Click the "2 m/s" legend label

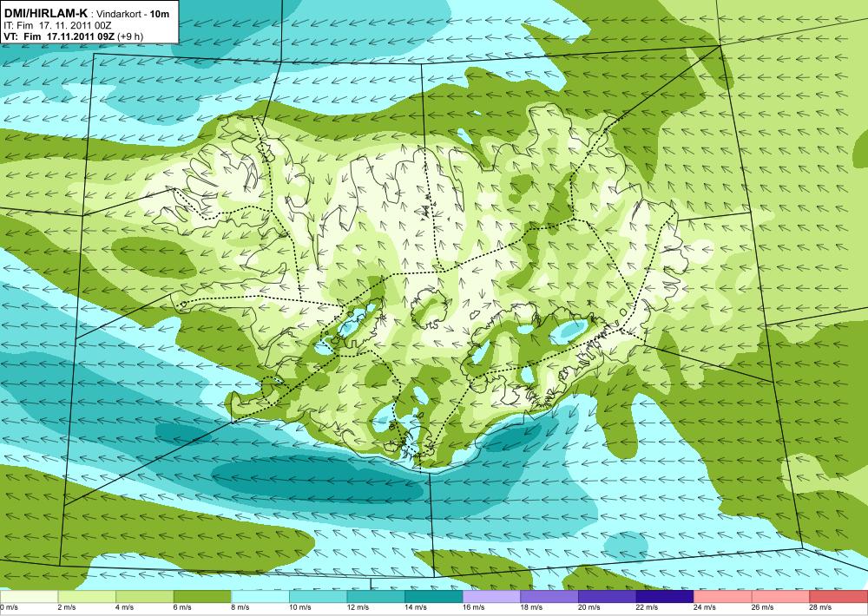[67, 607]
